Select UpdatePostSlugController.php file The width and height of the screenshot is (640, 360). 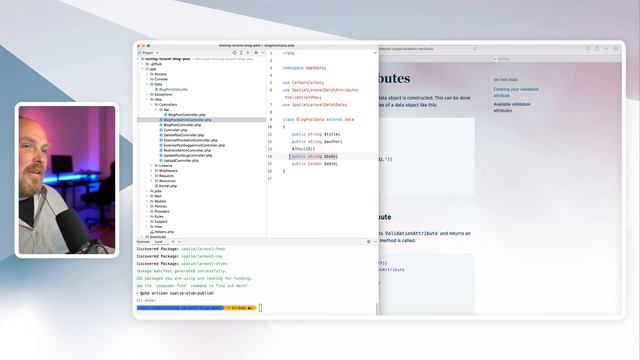pos(185,156)
